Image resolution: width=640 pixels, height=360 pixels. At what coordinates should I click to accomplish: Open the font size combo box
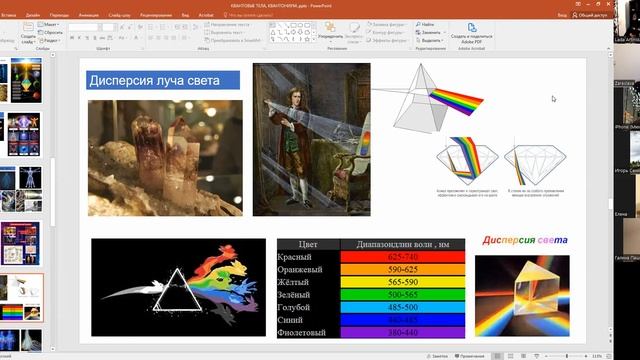[x=108, y=27]
